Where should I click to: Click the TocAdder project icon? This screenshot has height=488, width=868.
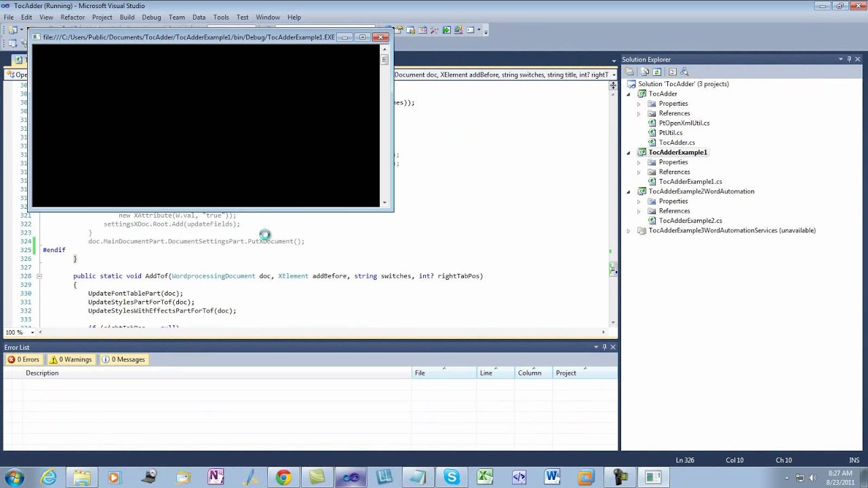pyautogui.click(x=642, y=94)
